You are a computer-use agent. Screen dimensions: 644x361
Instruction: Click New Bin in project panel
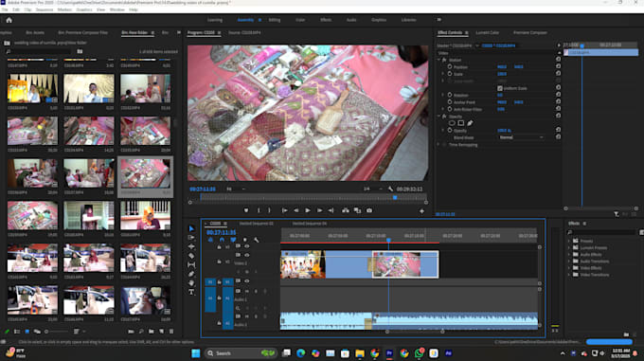152,332
